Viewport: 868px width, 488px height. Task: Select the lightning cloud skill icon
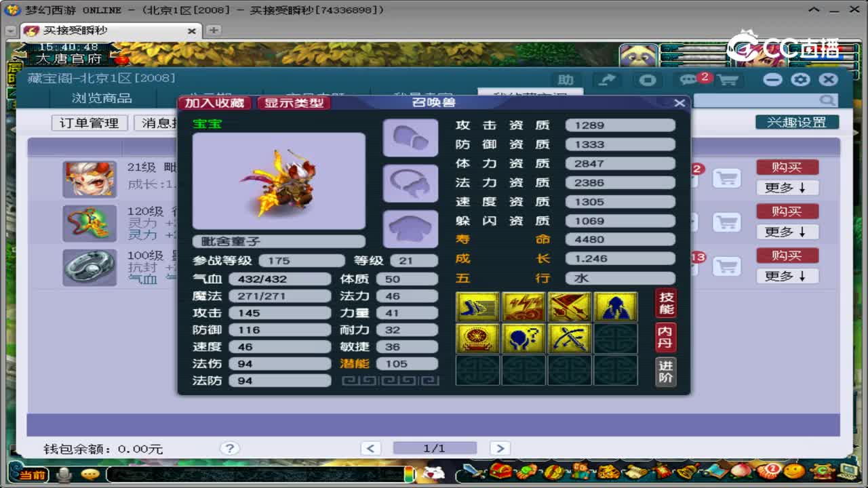point(524,307)
